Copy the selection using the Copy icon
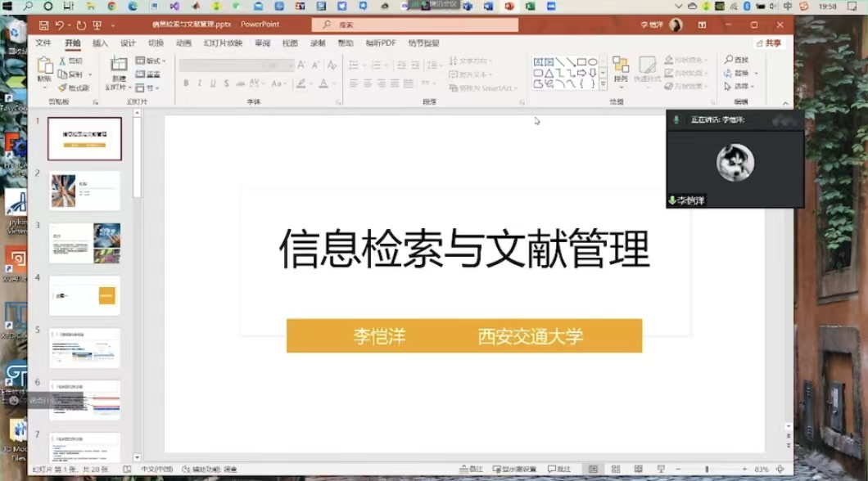The height and width of the screenshot is (481, 868). (x=62, y=74)
